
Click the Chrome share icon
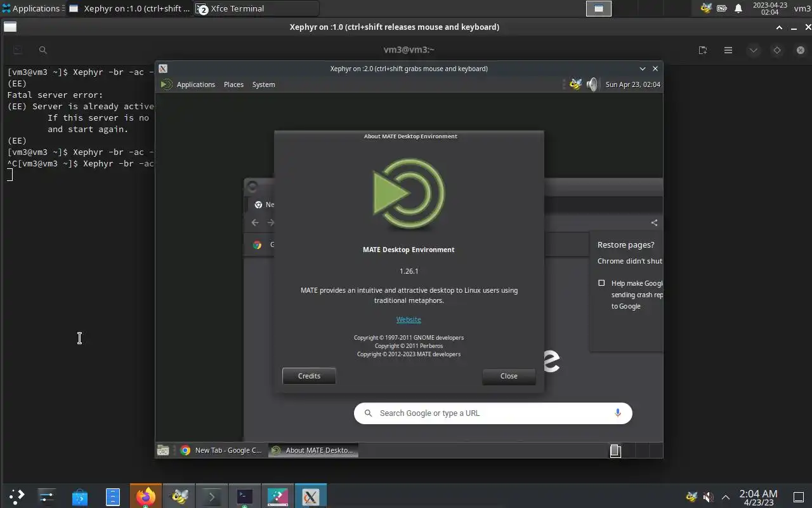[654, 223]
